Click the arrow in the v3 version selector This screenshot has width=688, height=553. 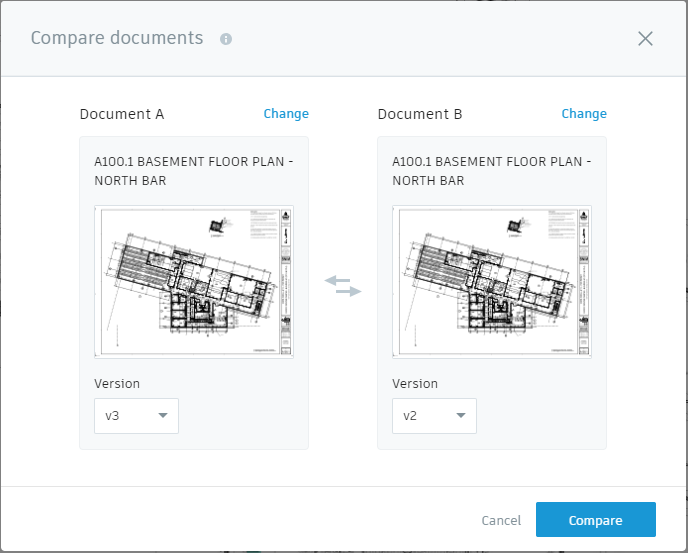(x=163, y=416)
